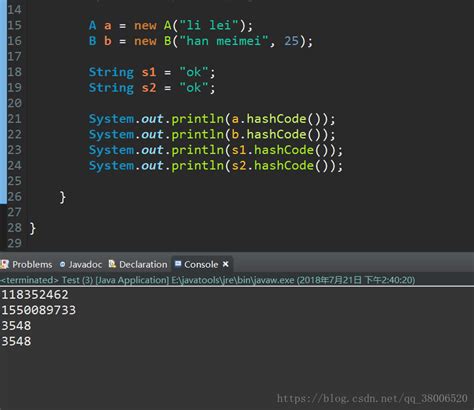Click System on line 21
The image size is (474, 410).
point(111,119)
